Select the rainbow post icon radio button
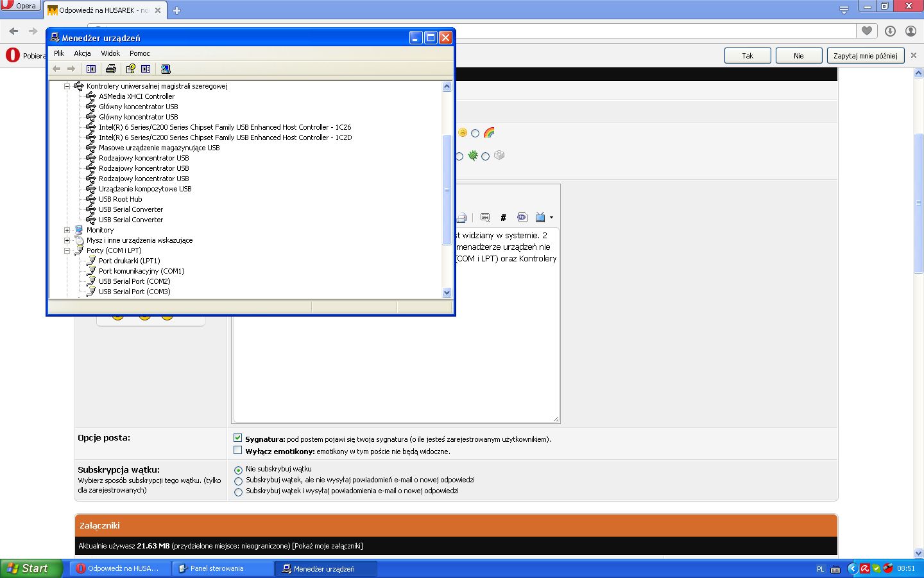The width and height of the screenshot is (924, 578). pos(475,134)
